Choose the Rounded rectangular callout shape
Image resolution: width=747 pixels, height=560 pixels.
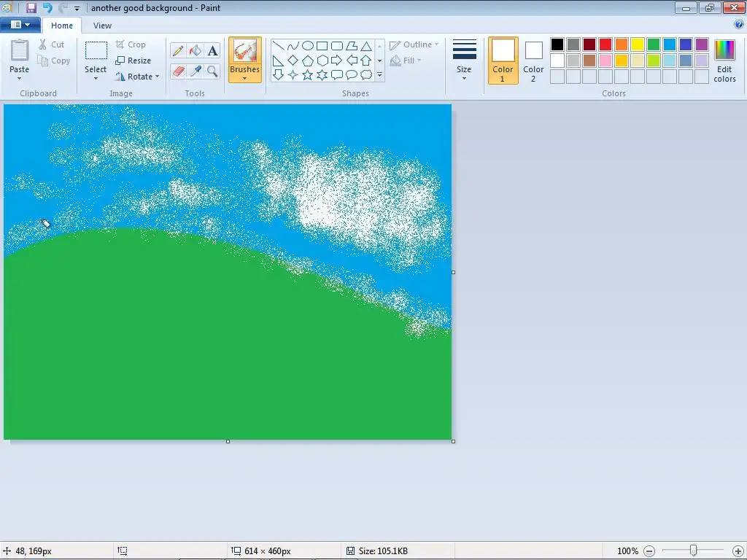[337, 75]
